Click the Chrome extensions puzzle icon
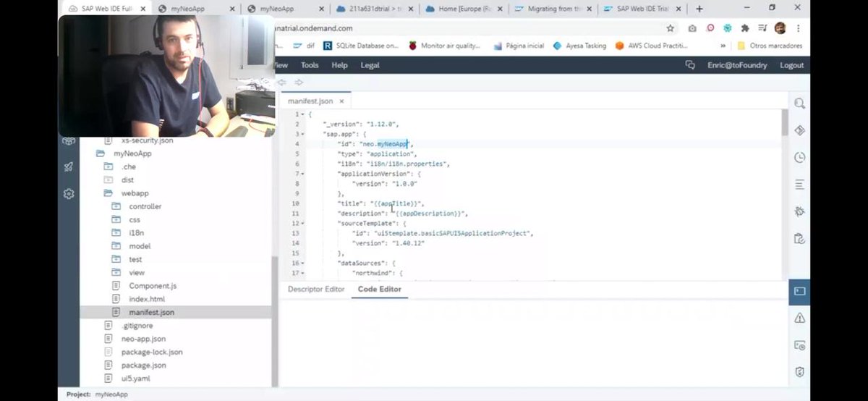This screenshot has height=401, width=868. point(745,28)
